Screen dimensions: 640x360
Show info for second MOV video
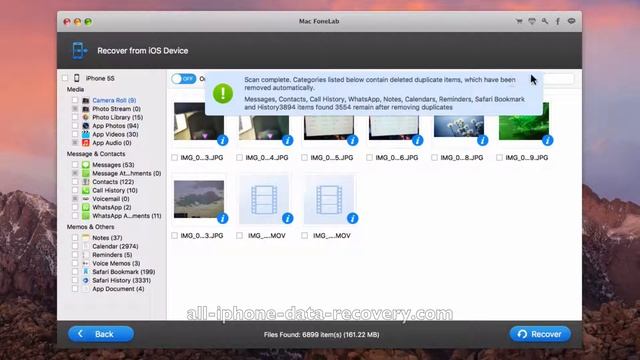pos(352,218)
